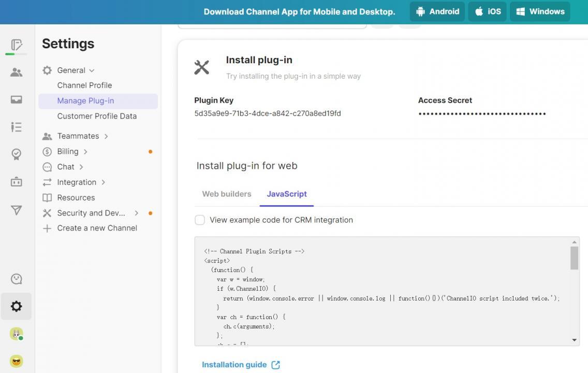The image size is (588, 373).
Task: Download the iOS app
Action: coord(488,11)
